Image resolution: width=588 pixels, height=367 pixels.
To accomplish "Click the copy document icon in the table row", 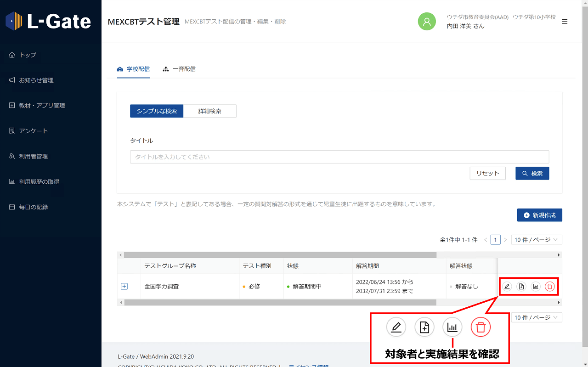I will [521, 287].
